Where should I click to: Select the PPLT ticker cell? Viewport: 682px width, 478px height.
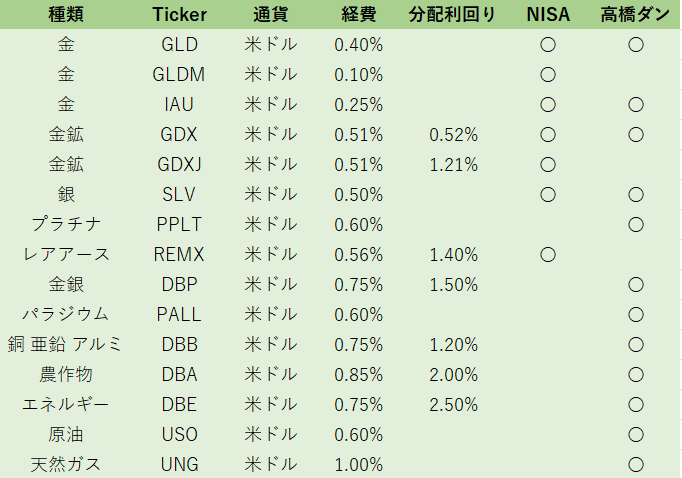[x=179, y=225]
